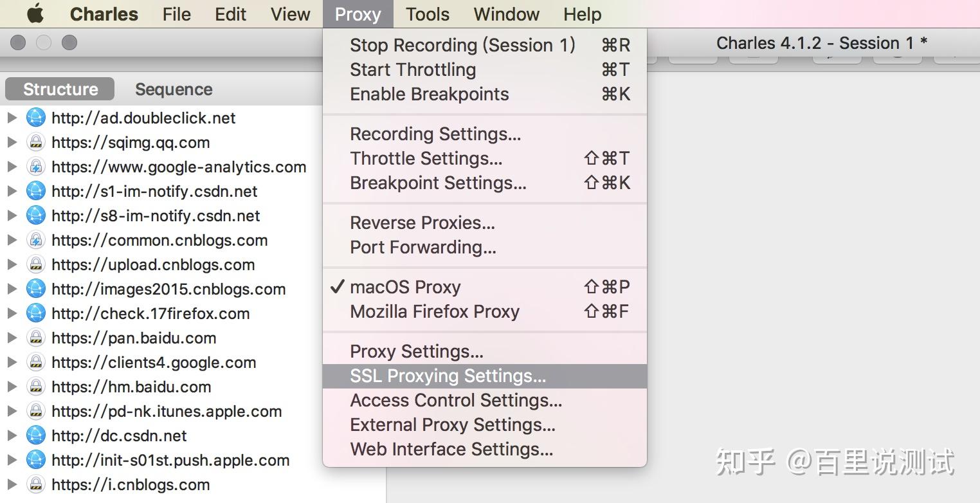The width and height of the screenshot is (980, 503).
Task: Expand the i.cnblogs.com host node
Action: 12,484
